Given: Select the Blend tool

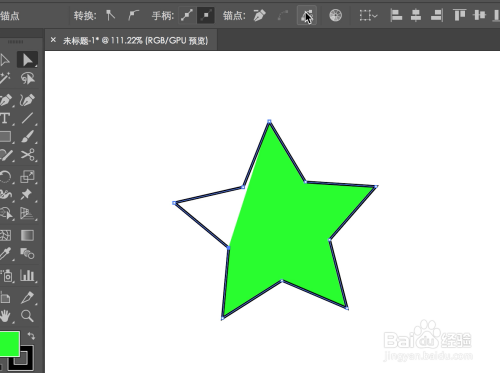Looking at the screenshot, I should click(x=27, y=254).
